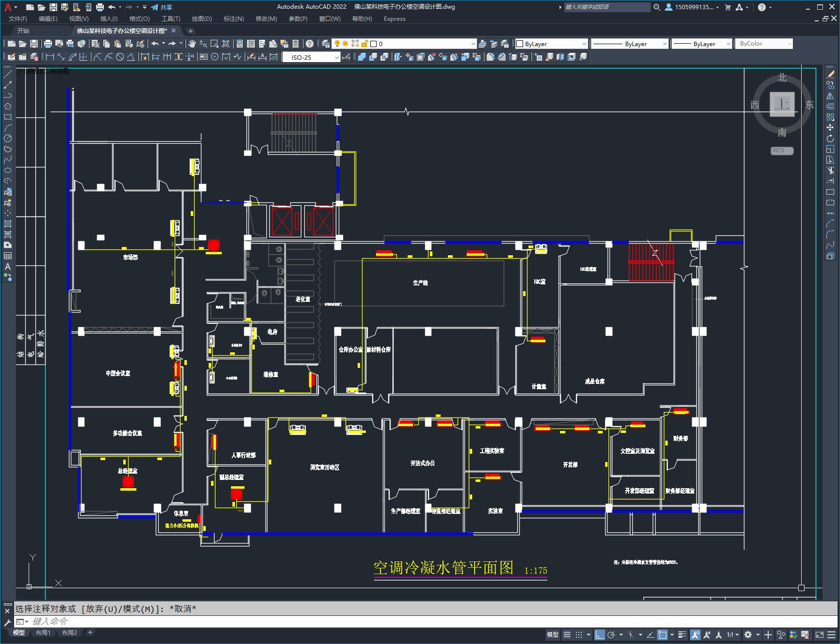Open the Express menu
This screenshot has width=840, height=644.
tap(395, 19)
